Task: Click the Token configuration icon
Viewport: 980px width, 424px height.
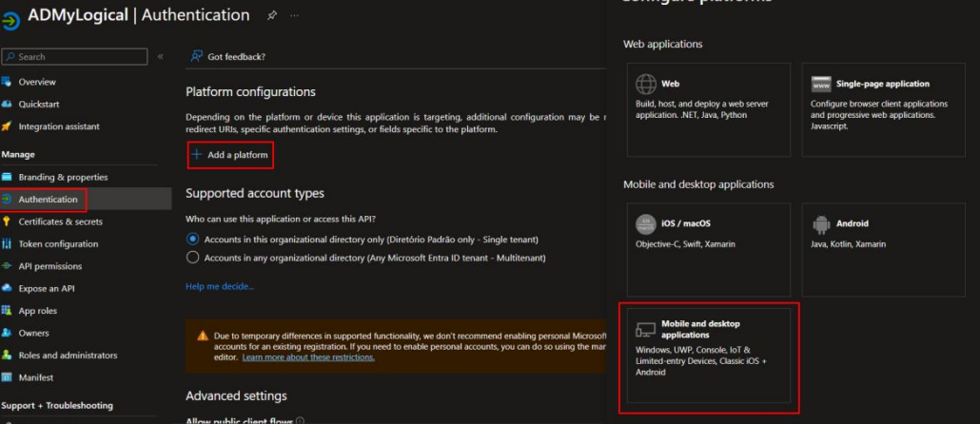Action: tap(7, 244)
